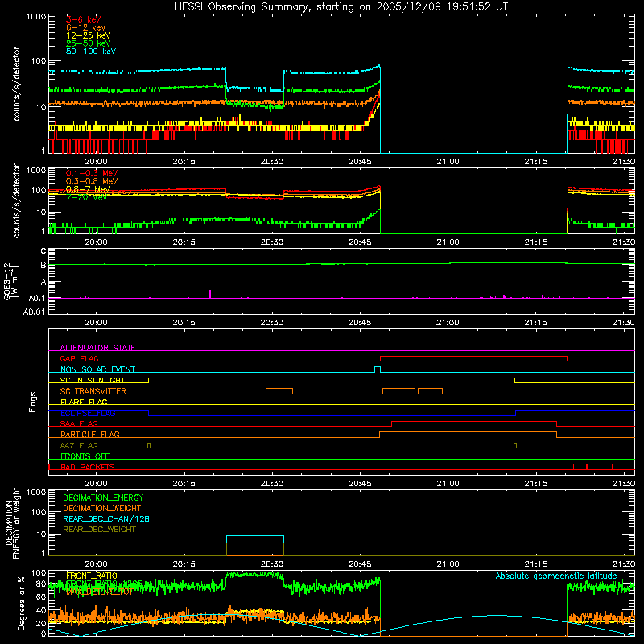Viewport: 644px width, 644px height.
Task: Click the yellow FRONT_RATIO legend label
Action: click(x=92, y=576)
